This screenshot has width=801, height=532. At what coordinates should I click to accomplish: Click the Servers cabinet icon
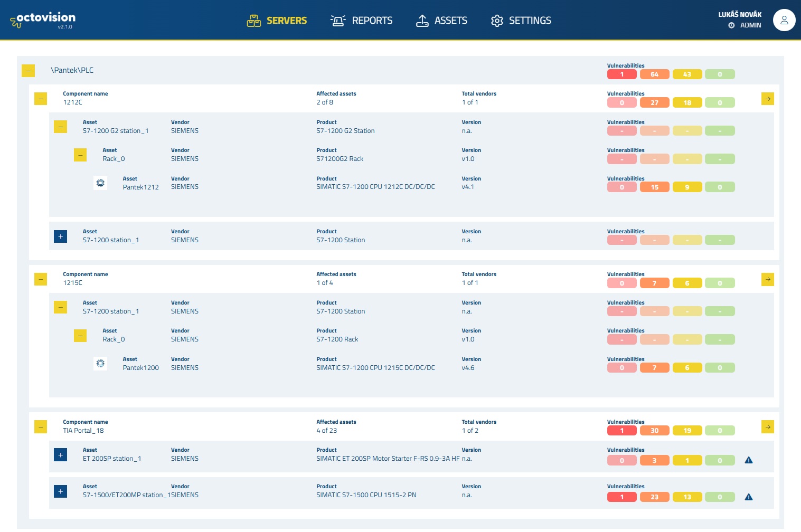click(x=254, y=21)
